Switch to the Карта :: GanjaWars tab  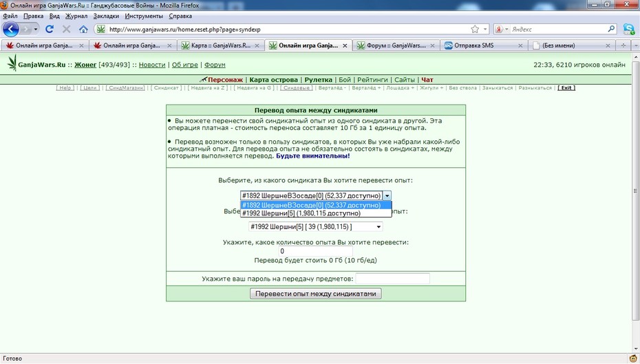pyautogui.click(x=220, y=45)
